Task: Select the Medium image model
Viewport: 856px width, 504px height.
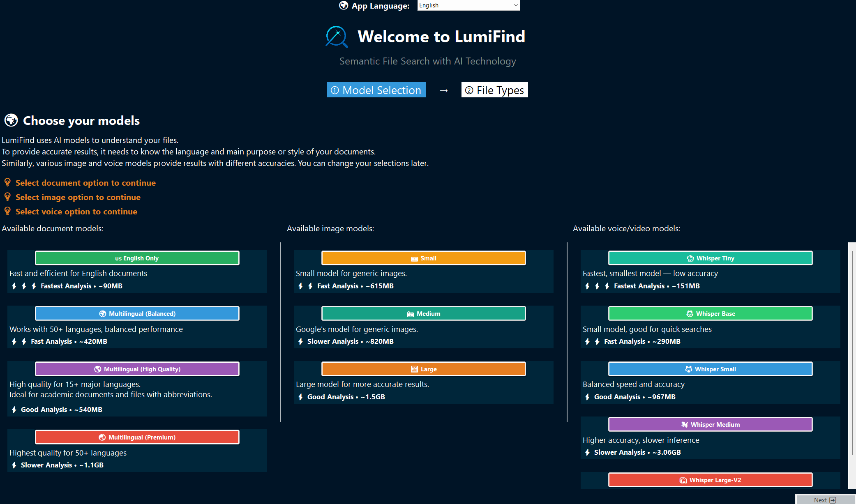Action: tap(424, 313)
